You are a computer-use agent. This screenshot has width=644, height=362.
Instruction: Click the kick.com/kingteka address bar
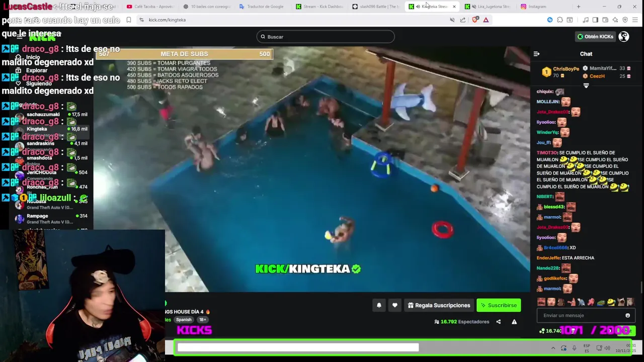pyautogui.click(x=292, y=20)
